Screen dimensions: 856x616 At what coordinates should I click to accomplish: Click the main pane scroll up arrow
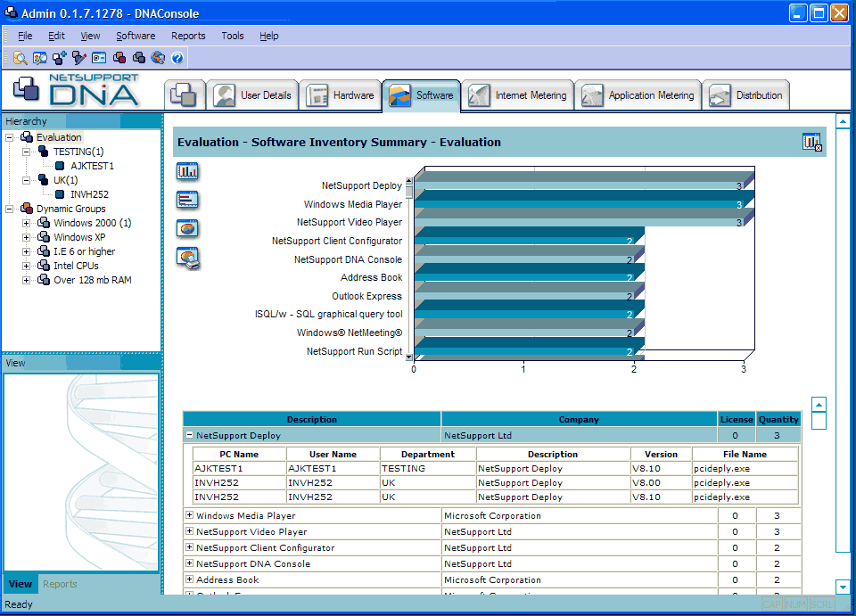843,121
